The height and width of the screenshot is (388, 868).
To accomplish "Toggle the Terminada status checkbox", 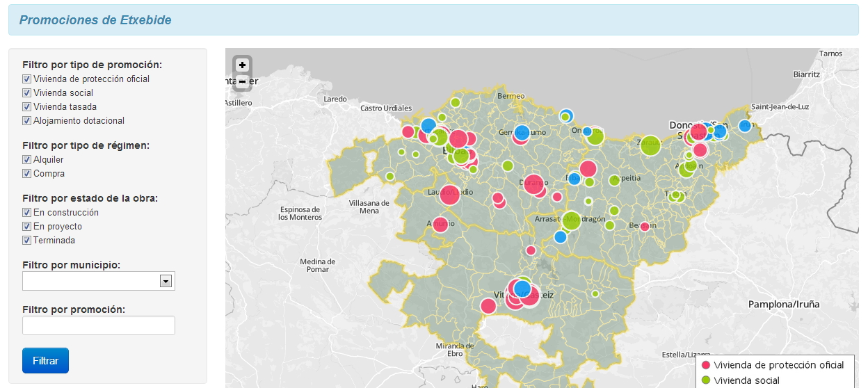I will (x=27, y=241).
